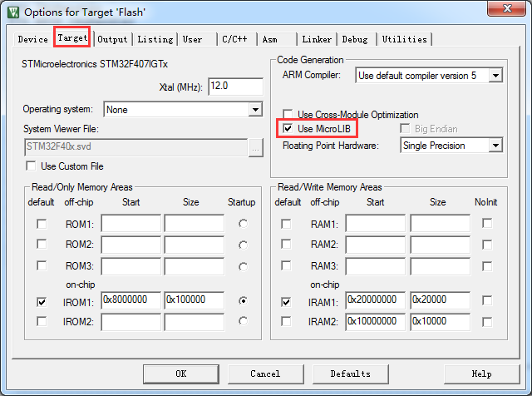Click the Cancel button
The width and height of the screenshot is (532, 396).
(x=266, y=374)
